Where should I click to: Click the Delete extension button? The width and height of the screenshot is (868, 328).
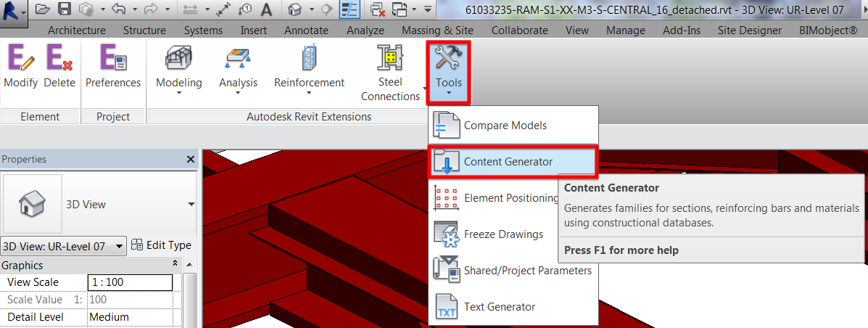(x=59, y=67)
